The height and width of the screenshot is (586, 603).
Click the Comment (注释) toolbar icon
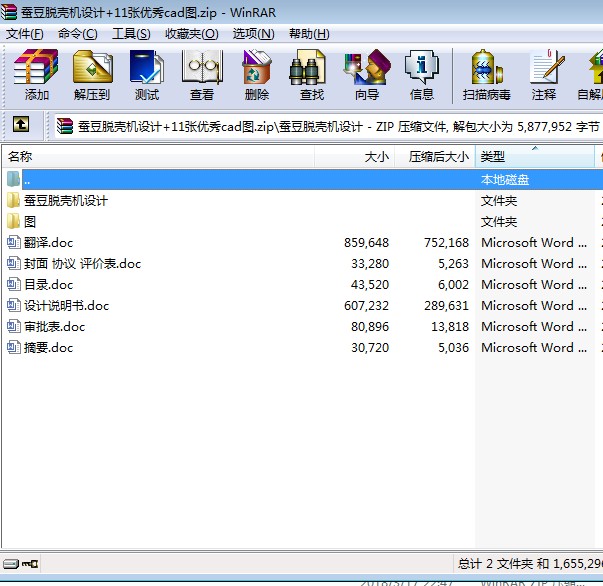point(546,67)
